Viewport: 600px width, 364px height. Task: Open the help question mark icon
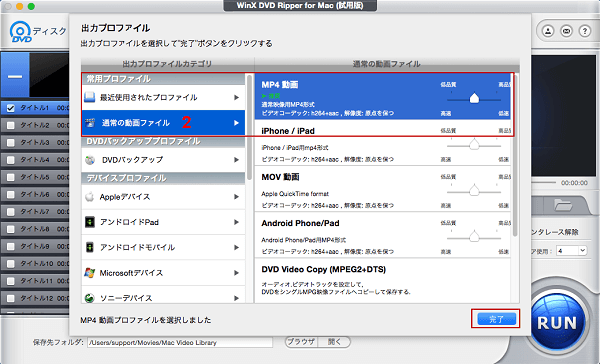tap(585, 31)
